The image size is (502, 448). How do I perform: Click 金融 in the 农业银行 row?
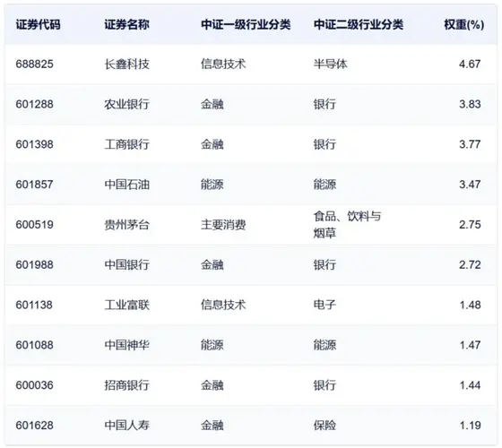(212, 104)
